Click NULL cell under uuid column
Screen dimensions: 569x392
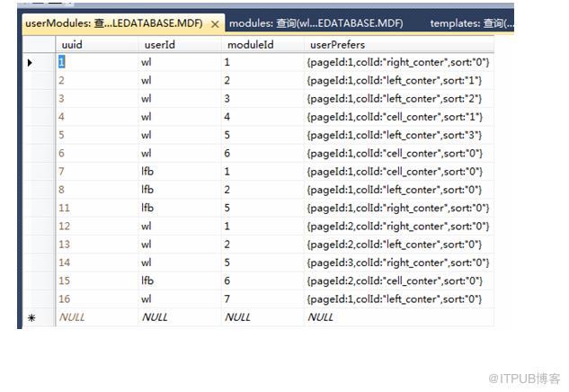[x=97, y=317]
